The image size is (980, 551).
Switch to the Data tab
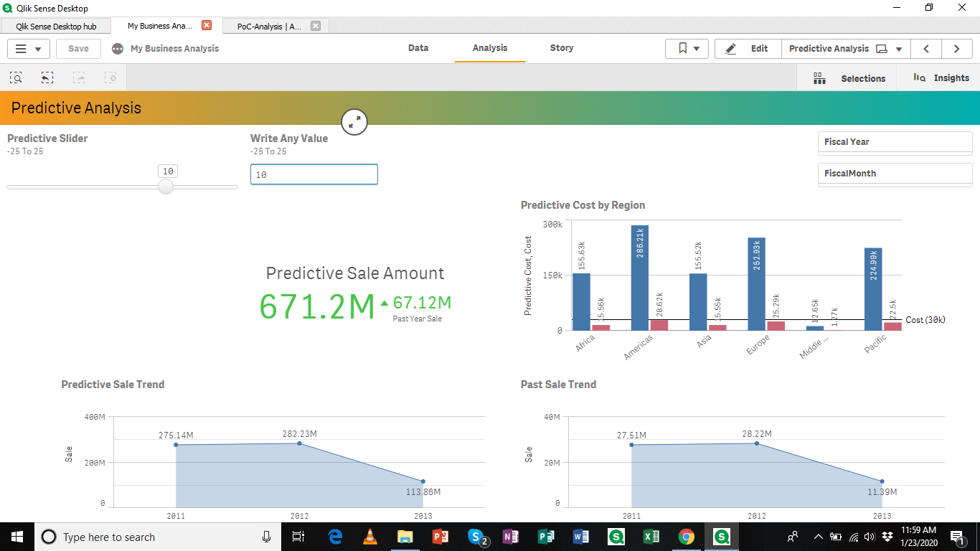click(x=418, y=48)
